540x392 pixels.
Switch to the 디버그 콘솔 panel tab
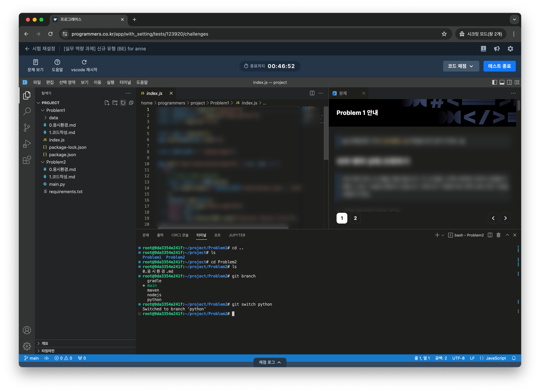click(x=180, y=235)
